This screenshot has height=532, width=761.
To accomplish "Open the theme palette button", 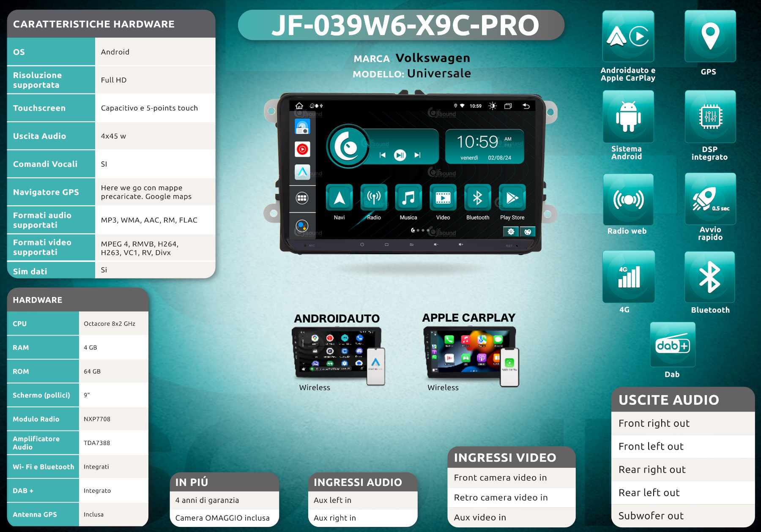I will (528, 232).
